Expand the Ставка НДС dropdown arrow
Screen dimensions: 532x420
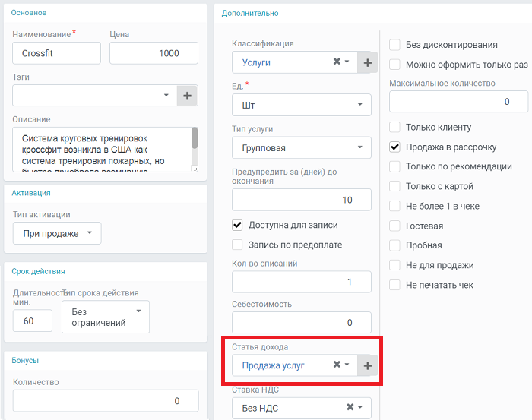(360, 407)
